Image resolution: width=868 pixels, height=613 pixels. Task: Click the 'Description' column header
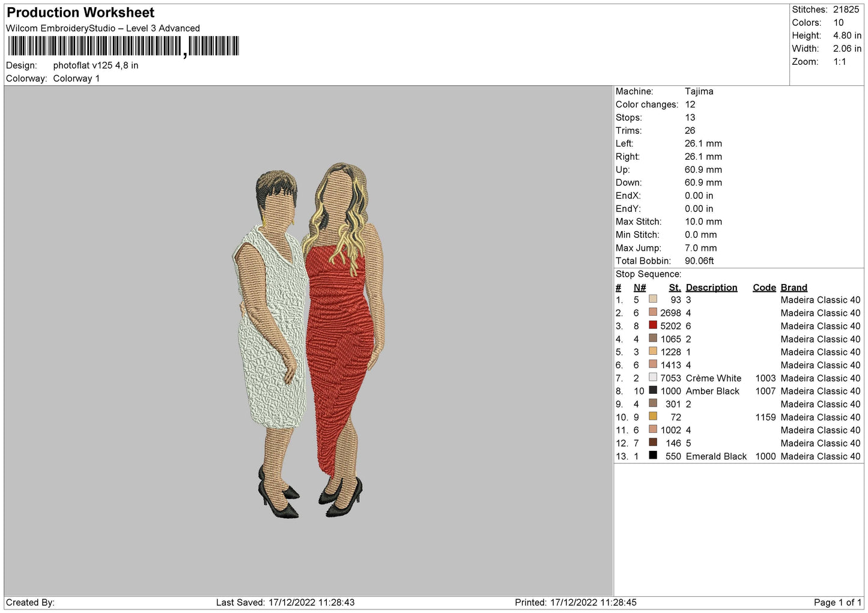click(711, 288)
